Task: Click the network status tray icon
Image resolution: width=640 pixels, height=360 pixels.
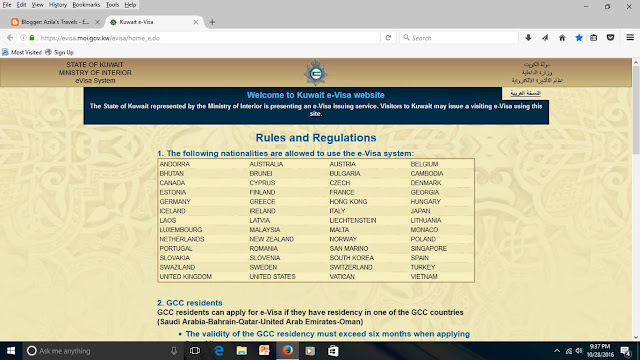Action: [569, 351]
